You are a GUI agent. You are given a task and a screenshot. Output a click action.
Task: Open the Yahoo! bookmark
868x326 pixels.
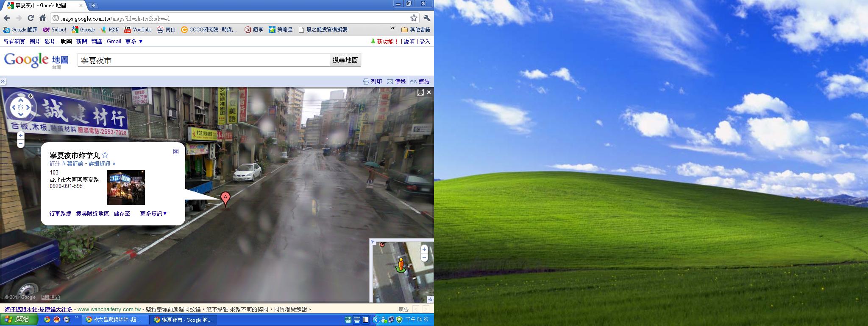click(x=55, y=30)
